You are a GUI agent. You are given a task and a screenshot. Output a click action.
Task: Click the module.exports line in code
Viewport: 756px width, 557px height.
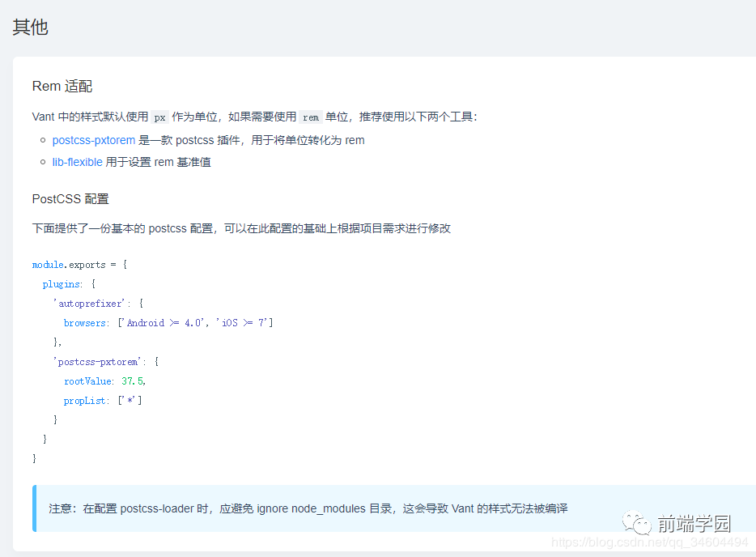pos(79,265)
